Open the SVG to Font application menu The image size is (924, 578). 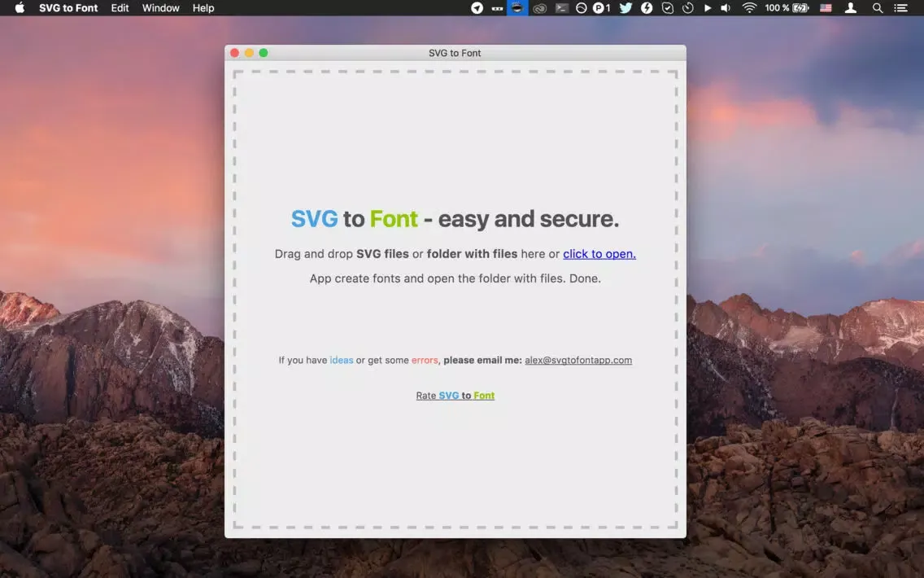pyautogui.click(x=68, y=7)
